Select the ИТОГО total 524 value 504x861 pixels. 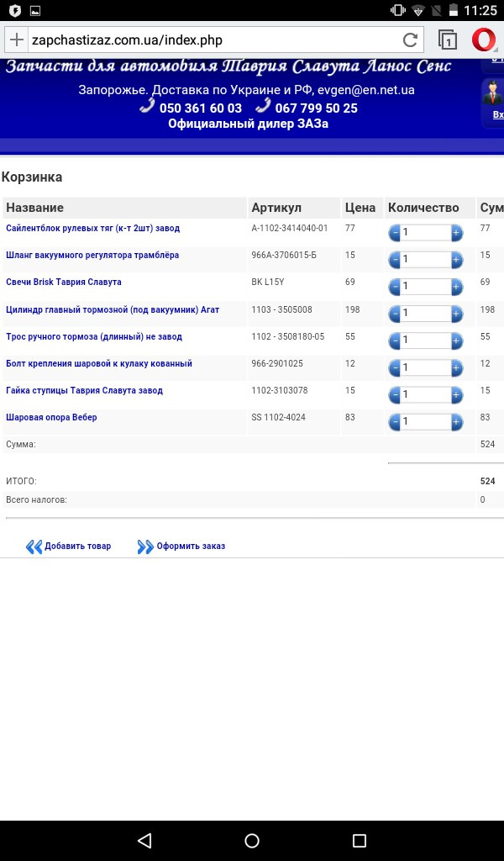[487, 481]
